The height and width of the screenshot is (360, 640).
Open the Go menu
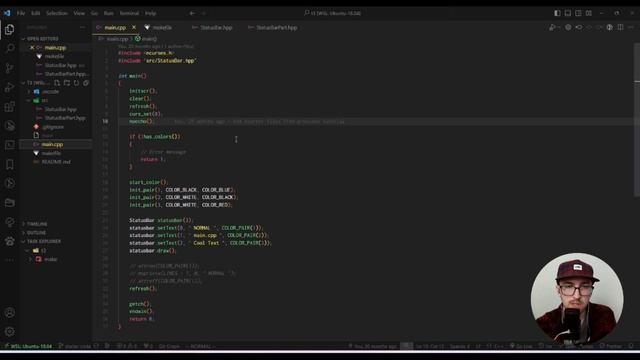[94, 13]
